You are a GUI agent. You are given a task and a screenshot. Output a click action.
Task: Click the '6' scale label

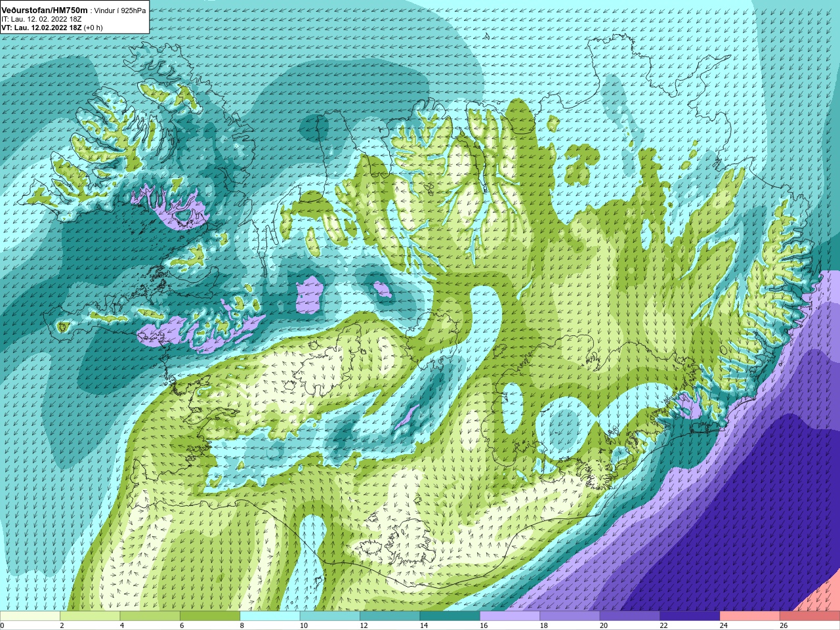pyautogui.click(x=182, y=625)
